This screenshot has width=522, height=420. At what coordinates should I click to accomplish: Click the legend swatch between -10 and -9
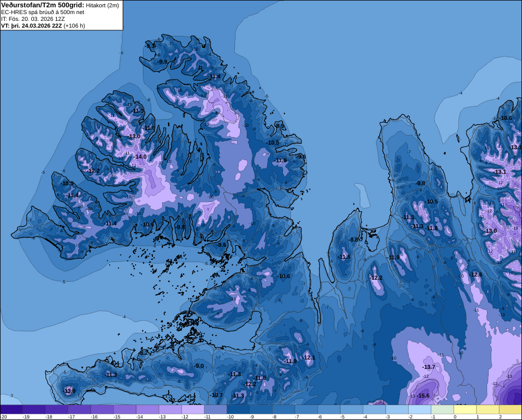pyautogui.click(x=239, y=409)
